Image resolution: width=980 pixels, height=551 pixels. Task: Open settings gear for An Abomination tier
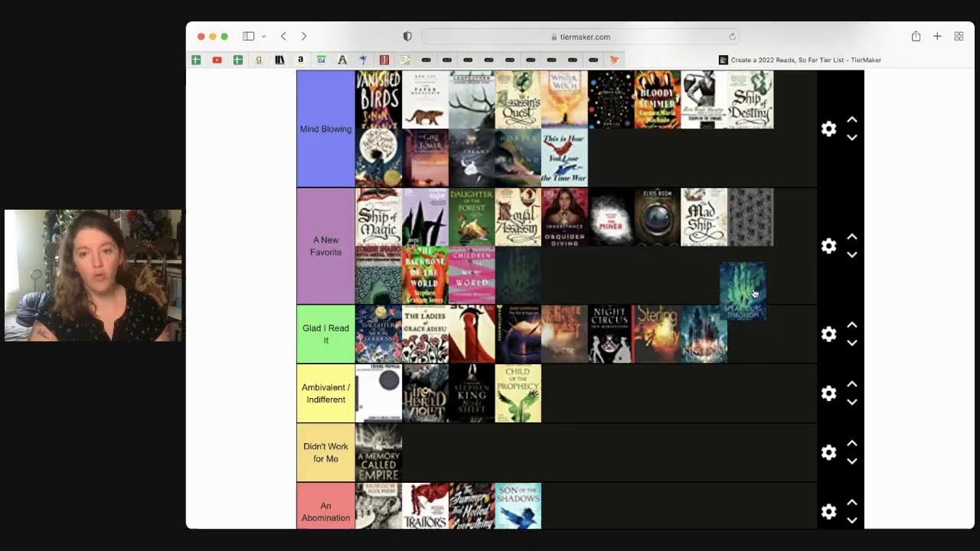(x=828, y=511)
